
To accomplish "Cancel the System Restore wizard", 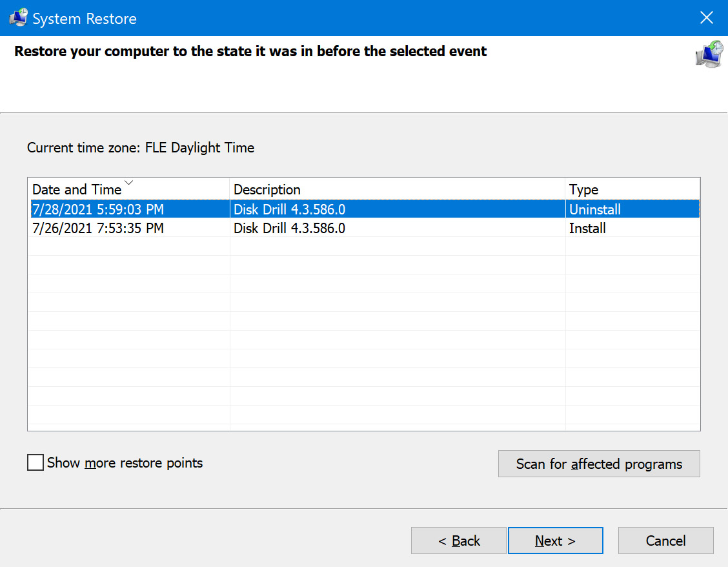I will coord(666,541).
